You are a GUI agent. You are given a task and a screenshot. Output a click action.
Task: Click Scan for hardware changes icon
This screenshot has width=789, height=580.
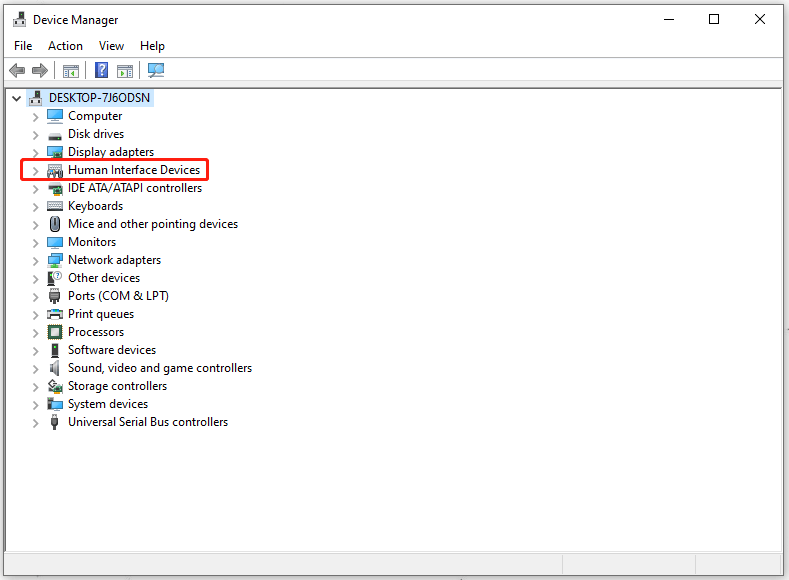(x=156, y=70)
